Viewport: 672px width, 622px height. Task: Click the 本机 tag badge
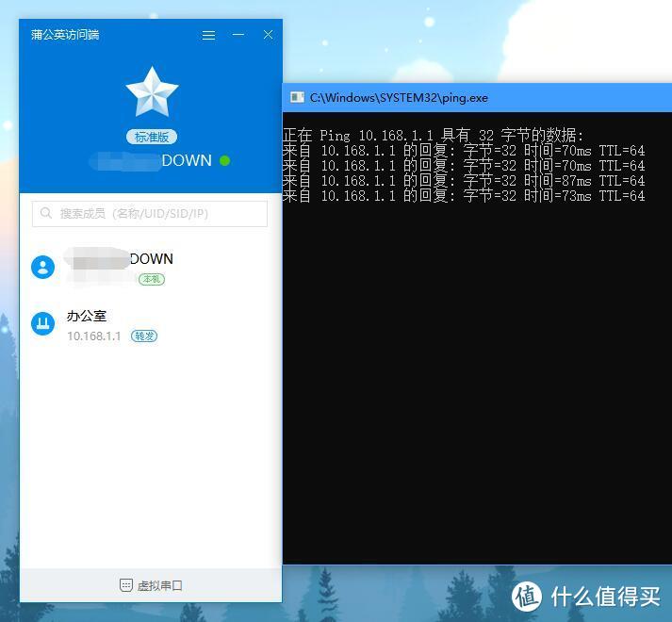point(152,280)
